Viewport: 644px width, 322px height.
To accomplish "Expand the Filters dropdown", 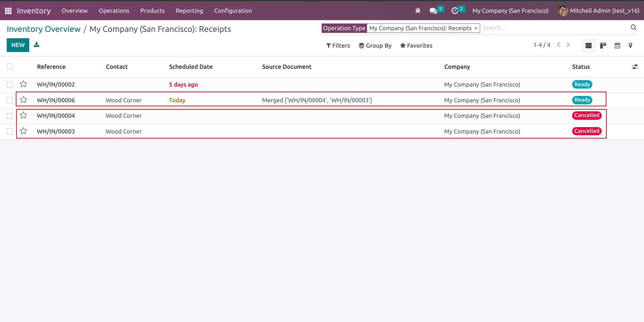I will click(x=338, y=46).
